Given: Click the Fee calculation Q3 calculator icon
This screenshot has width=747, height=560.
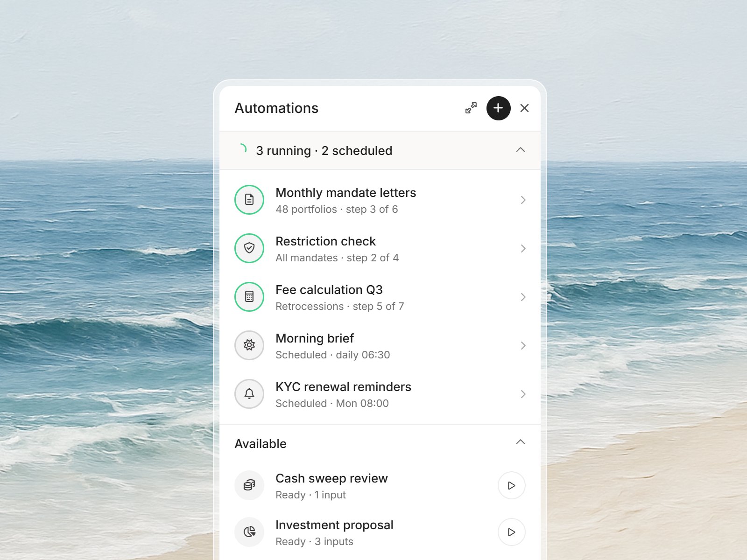Looking at the screenshot, I should (249, 297).
